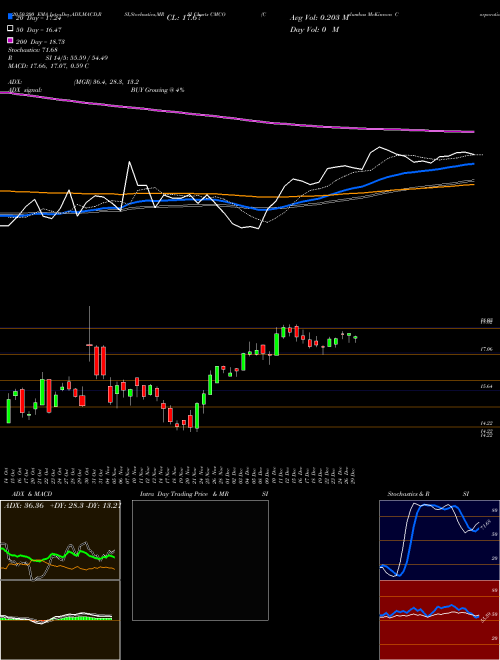This screenshot has height=660, width=500.
Task: Click the 'Stochastics: 71.68' readout
Action: coord(33,50)
